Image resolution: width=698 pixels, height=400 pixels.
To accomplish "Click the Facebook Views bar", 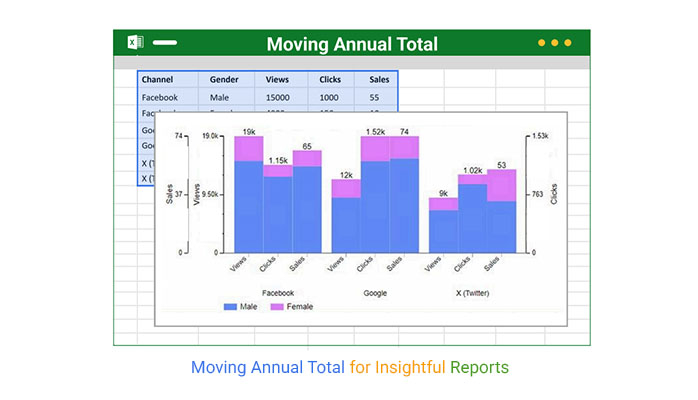I will pos(248,194).
